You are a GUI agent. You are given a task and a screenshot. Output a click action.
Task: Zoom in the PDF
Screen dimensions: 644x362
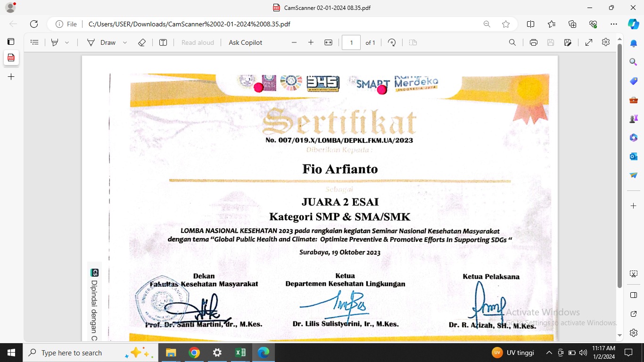(311, 42)
